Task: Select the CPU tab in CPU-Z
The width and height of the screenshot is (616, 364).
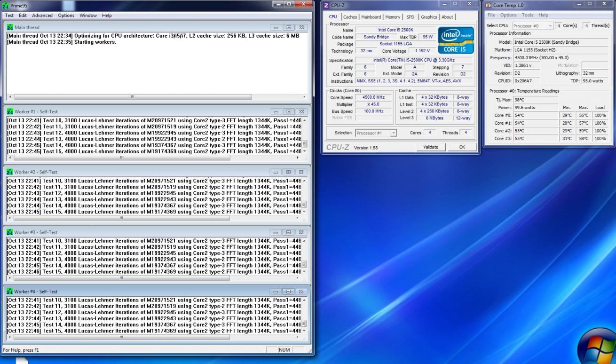Action: click(332, 16)
